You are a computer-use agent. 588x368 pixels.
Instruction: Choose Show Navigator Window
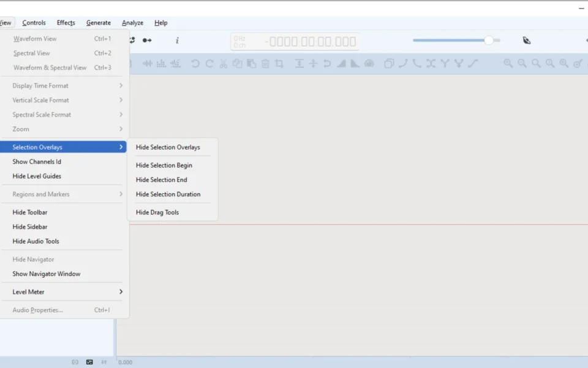63,274
